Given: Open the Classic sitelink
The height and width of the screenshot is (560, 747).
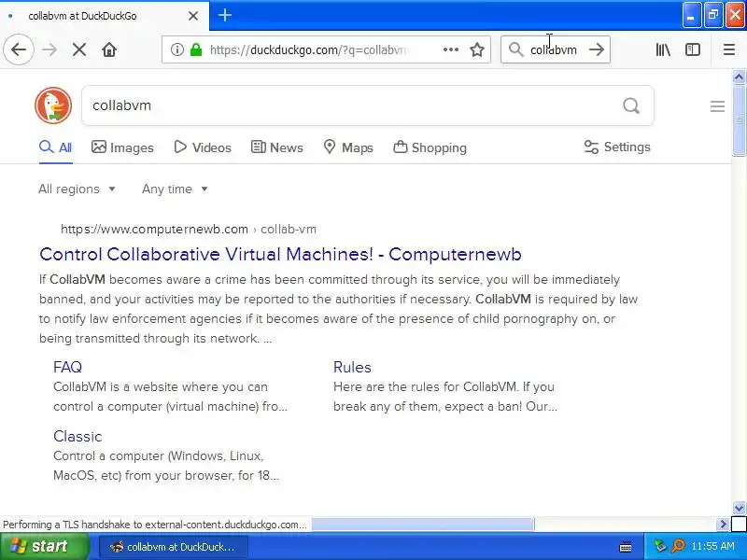Looking at the screenshot, I should coord(78,436).
